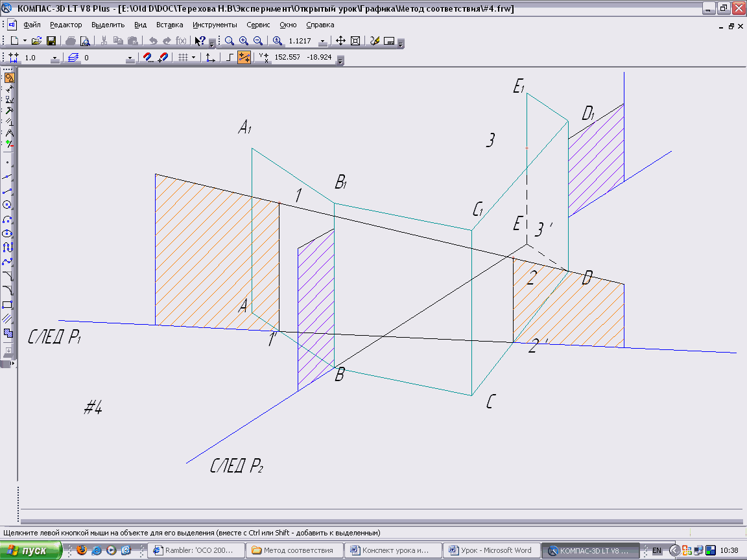Open the current layer number dropdown
Image resolution: width=747 pixels, height=560 pixels.
130,58
